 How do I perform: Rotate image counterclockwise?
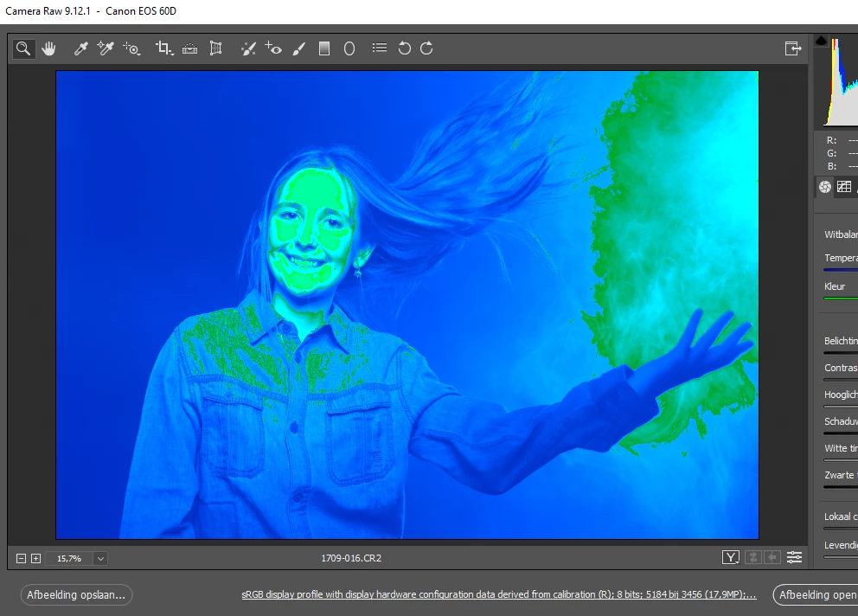[x=404, y=48]
